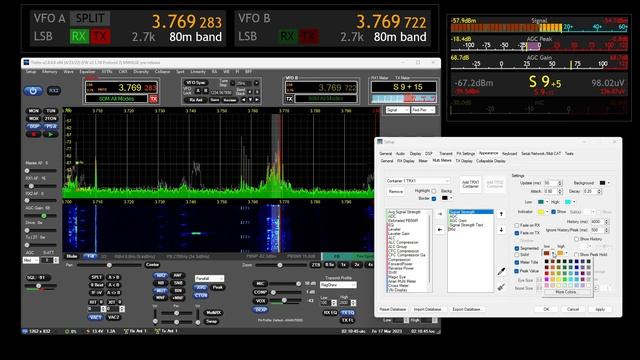Toggle the RX2 receiver button
Screen dimensions: 640x360
click(53, 91)
